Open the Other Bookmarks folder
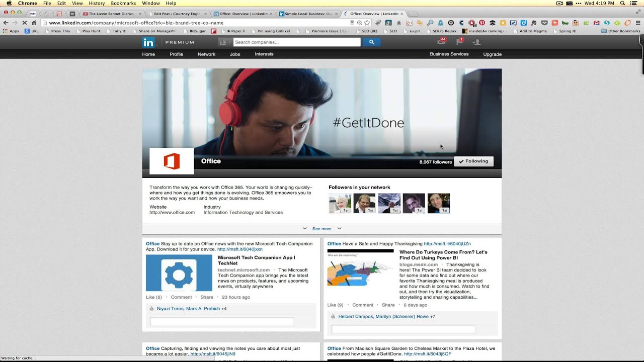644x362 pixels. pyautogui.click(x=621, y=31)
